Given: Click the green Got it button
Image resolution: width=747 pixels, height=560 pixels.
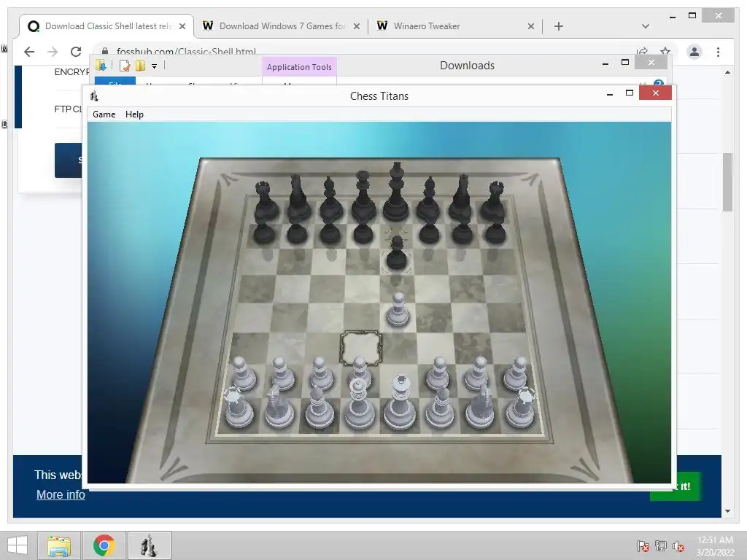Looking at the screenshot, I should pyautogui.click(x=675, y=486).
